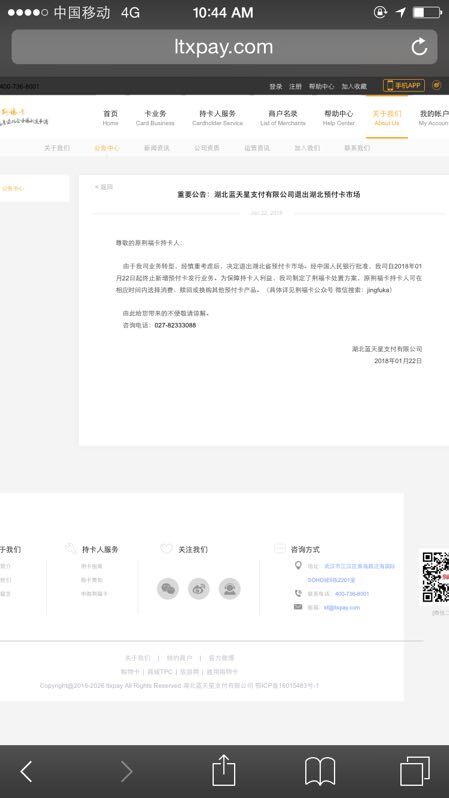
Task: Open the 我的帐户 My Account menu
Action: coord(434,118)
